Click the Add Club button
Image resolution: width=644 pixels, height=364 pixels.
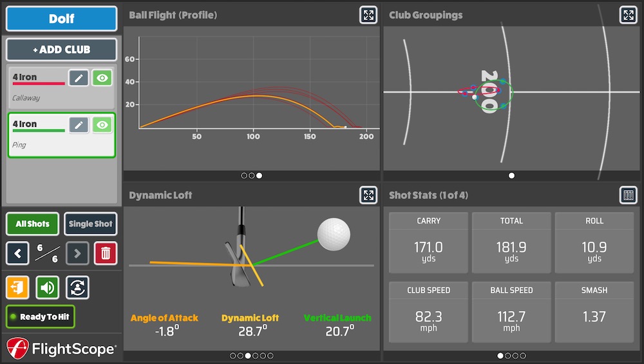(x=62, y=50)
